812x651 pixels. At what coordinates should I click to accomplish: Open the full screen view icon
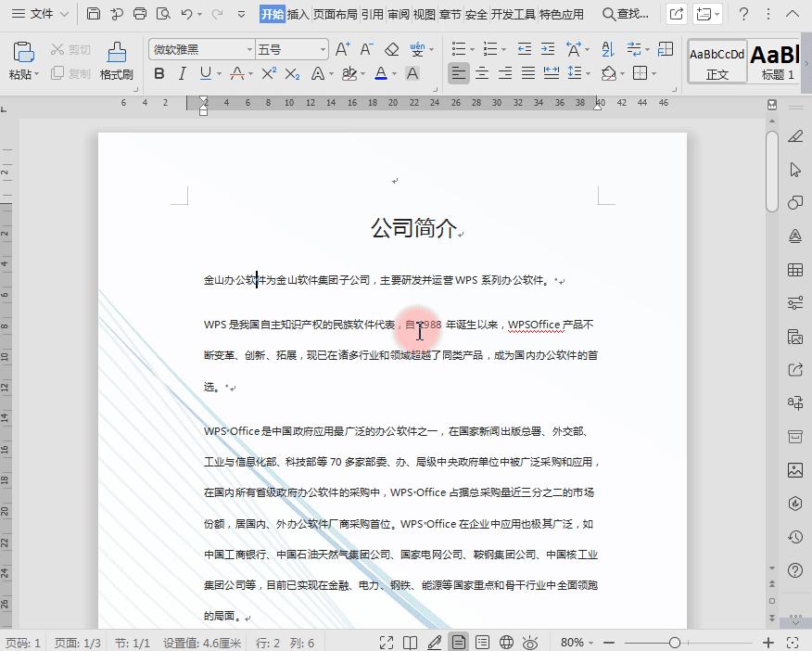(x=387, y=641)
